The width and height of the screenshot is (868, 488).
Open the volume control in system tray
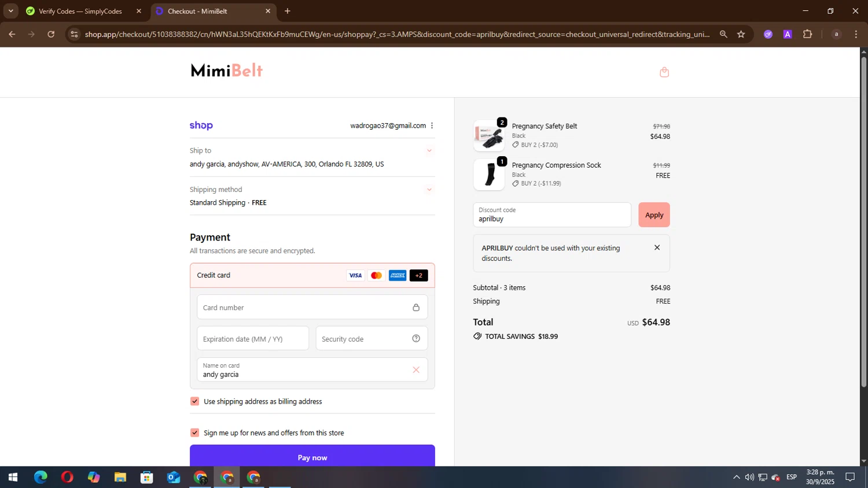(749, 477)
